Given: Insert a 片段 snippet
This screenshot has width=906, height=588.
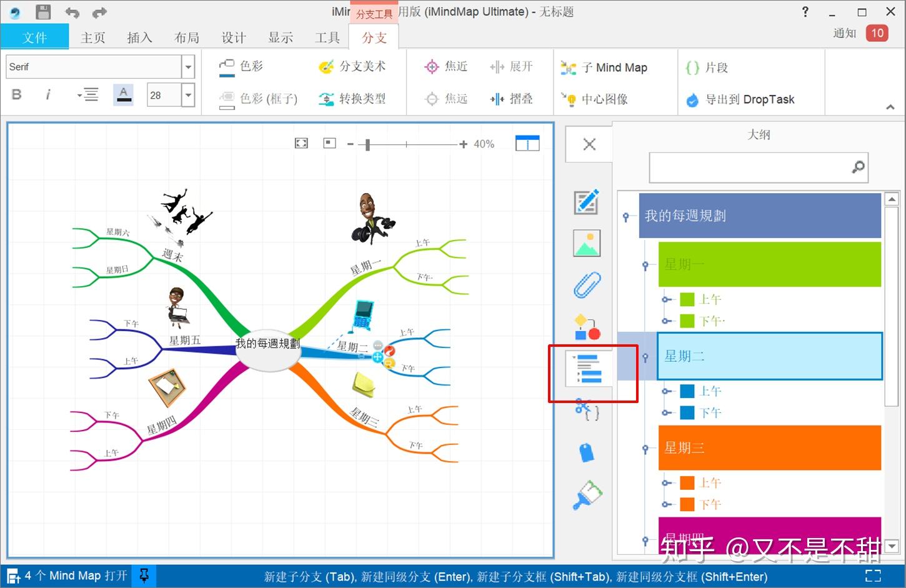Looking at the screenshot, I should (707, 67).
